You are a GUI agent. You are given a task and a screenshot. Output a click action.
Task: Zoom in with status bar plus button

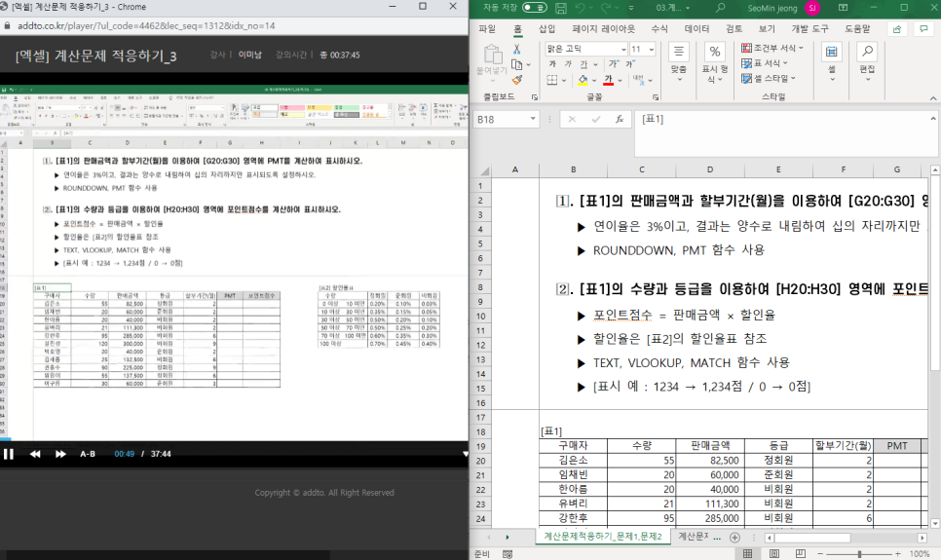898,553
